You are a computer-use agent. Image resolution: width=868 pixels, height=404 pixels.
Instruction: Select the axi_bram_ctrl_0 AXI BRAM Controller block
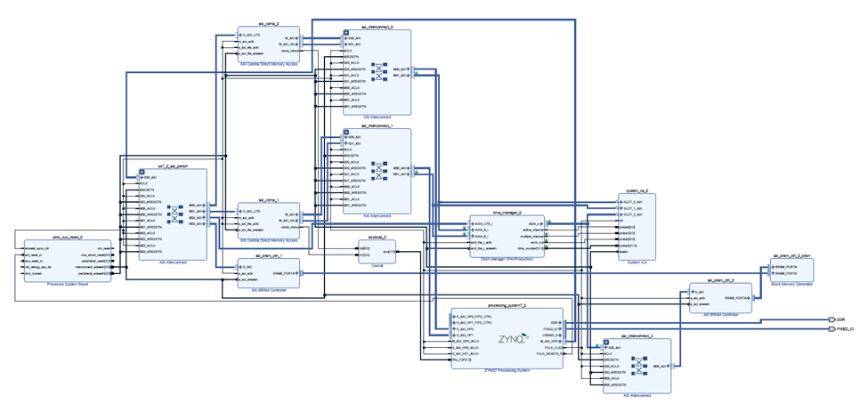pos(718,299)
